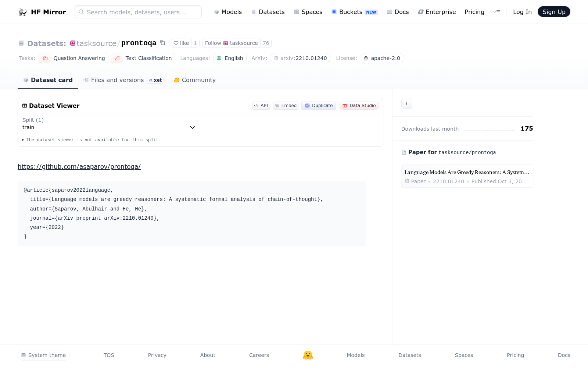Screen dimensions: 588x368
Task: Select the Question Answering task tag
Action: click(73, 58)
